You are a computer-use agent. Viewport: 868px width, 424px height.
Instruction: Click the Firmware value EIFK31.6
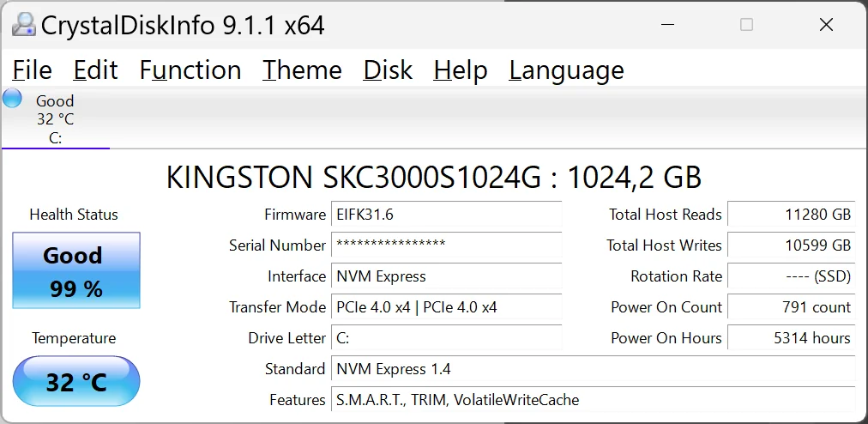pyautogui.click(x=446, y=215)
